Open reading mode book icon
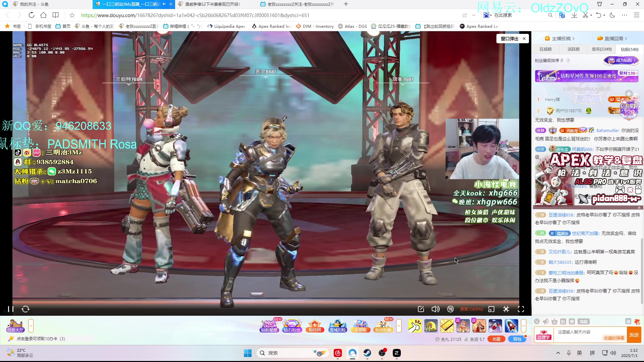This screenshot has height=362, width=644. pyautogui.click(x=56, y=15)
